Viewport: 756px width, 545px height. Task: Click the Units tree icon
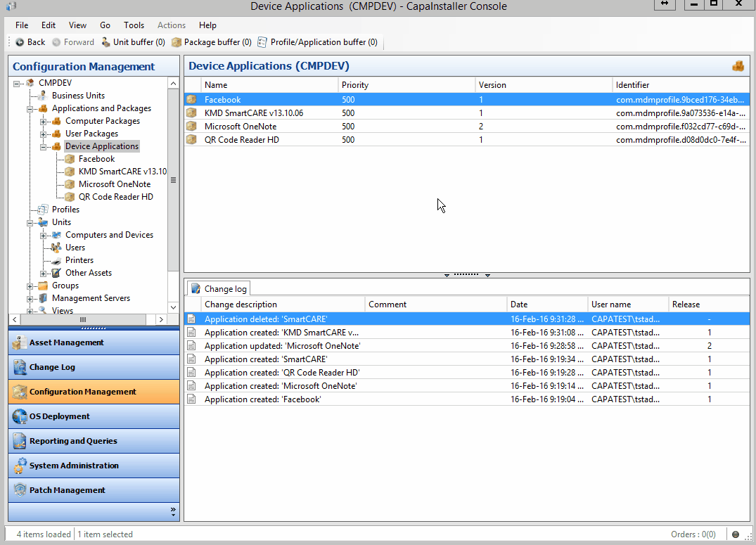43,222
